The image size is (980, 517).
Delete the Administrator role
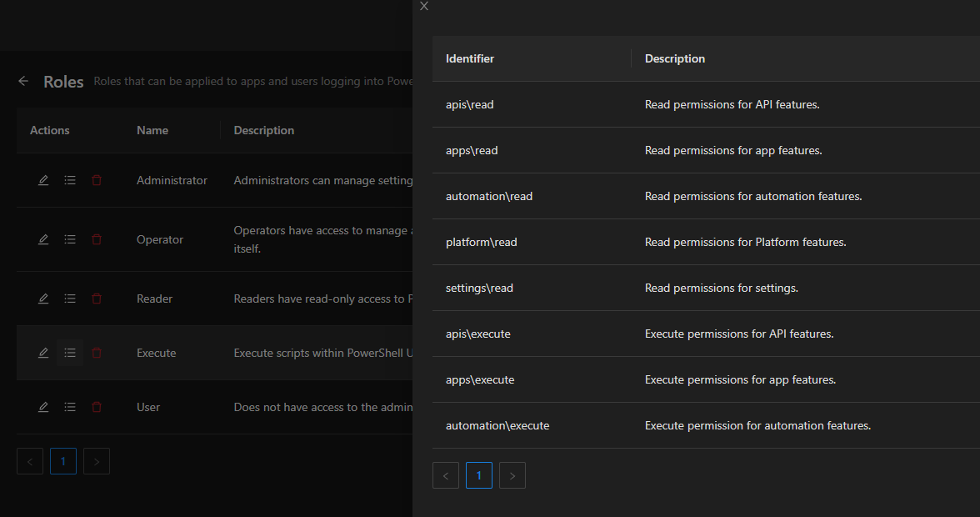tap(97, 180)
